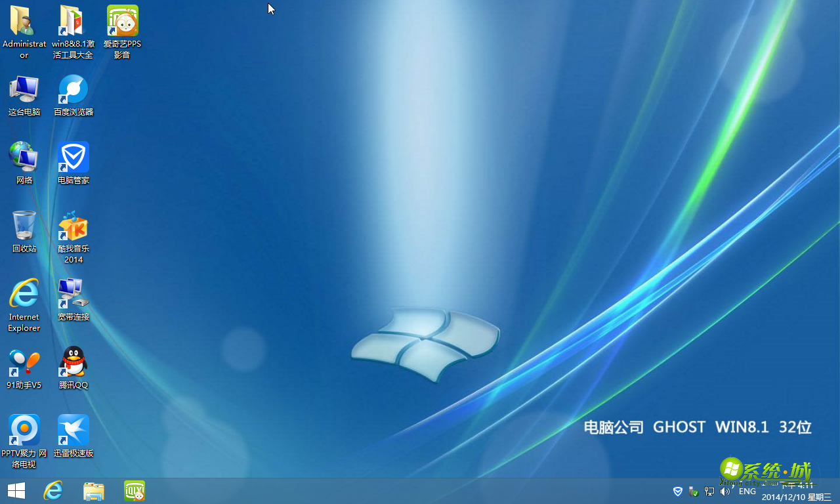The height and width of the screenshot is (504, 840).
Task: Open 宽带连接 broadband connection
Action: coord(73,293)
